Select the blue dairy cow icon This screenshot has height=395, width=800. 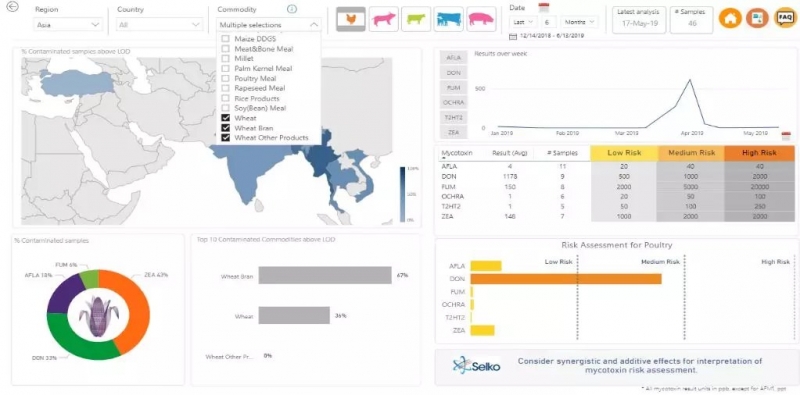pos(449,19)
